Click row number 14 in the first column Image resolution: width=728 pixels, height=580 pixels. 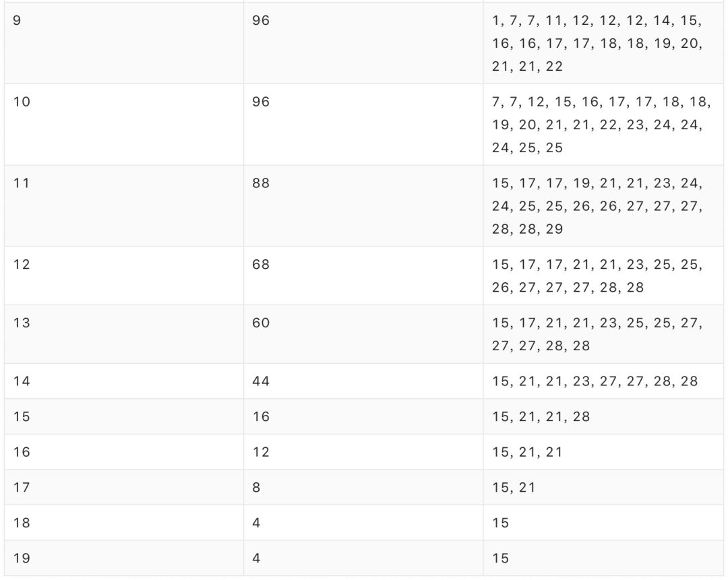point(22,381)
